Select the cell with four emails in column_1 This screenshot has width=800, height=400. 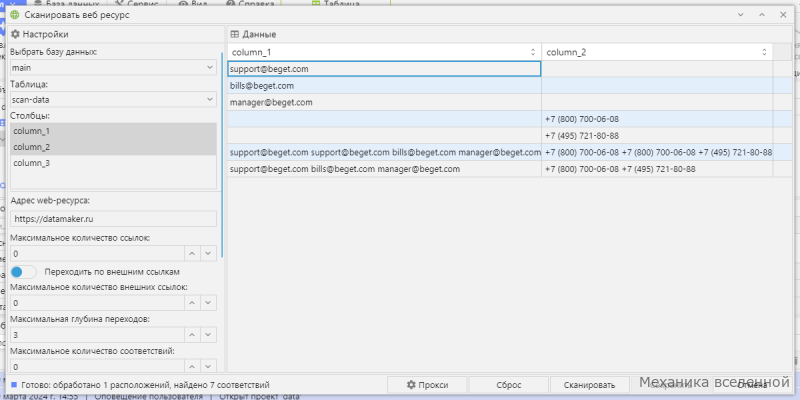pos(384,152)
